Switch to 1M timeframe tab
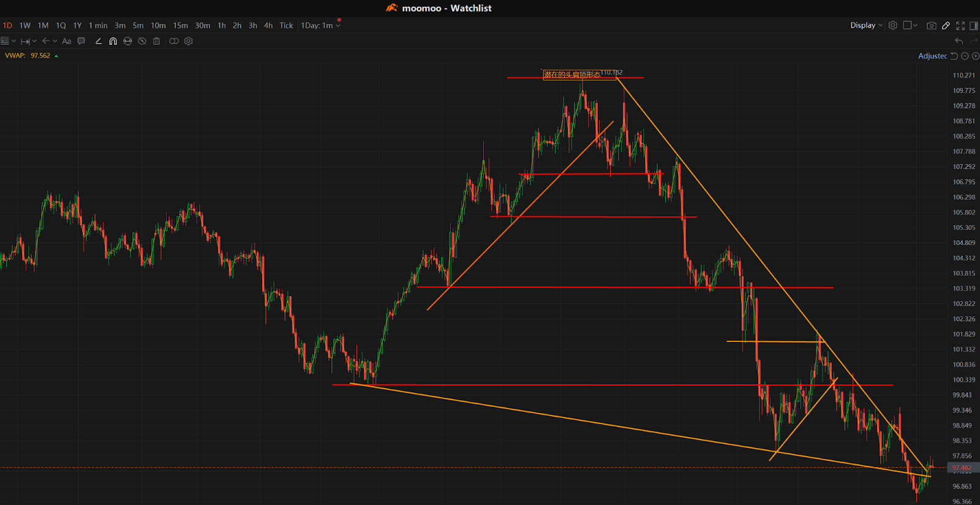Viewport: 980px width, 505px height. point(43,26)
